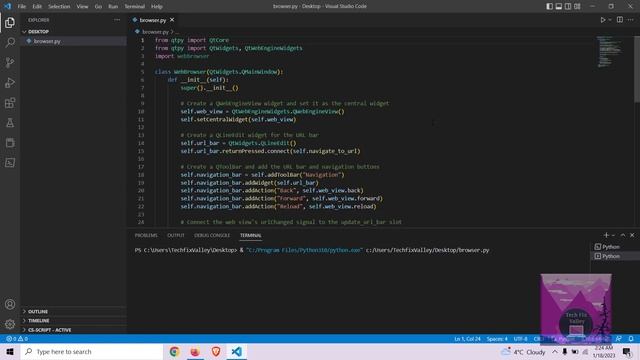
Task: Close the terminal panel
Action: (632, 235)
